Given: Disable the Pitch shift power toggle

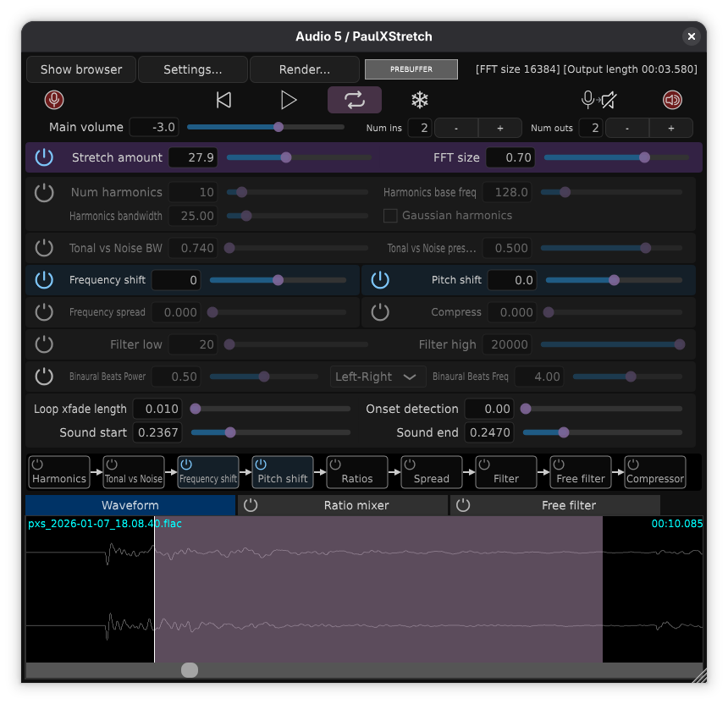Looking at the screenshot, I should 380,280.
